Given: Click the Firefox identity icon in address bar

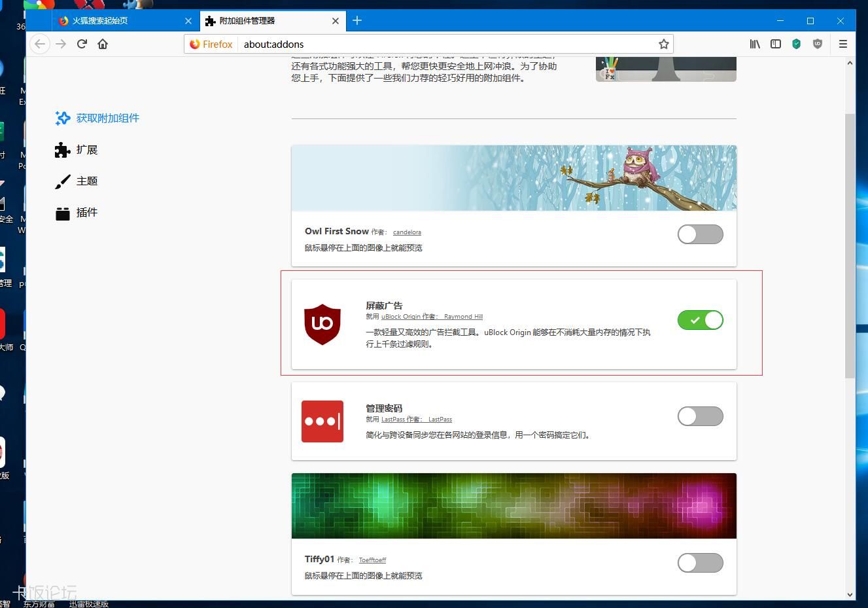Looking at the screenshot, I should coord(211,44).
